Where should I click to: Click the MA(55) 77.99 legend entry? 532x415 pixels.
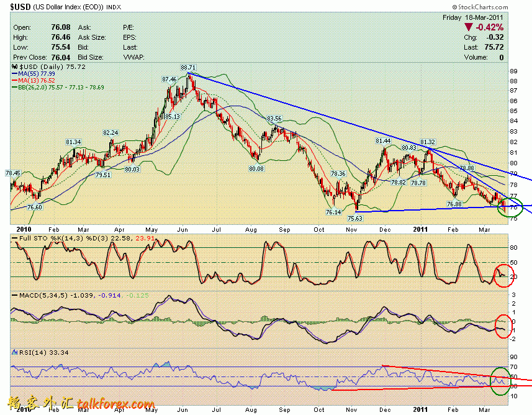pos(34,74)
